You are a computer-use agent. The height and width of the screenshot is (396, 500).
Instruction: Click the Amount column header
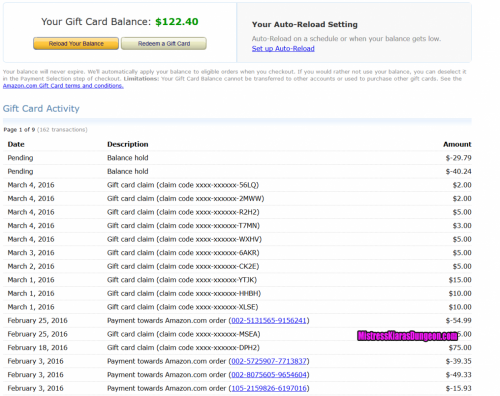[x=457, y=144]
